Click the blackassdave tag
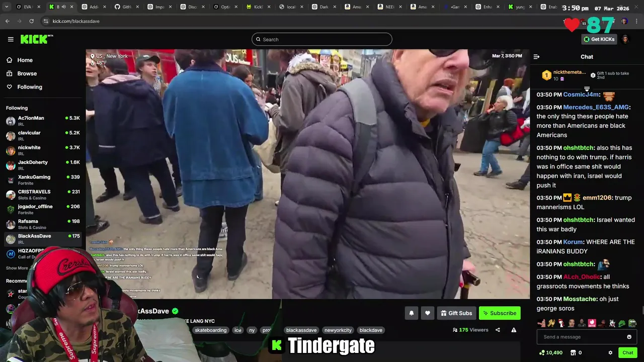 (301, 330)
